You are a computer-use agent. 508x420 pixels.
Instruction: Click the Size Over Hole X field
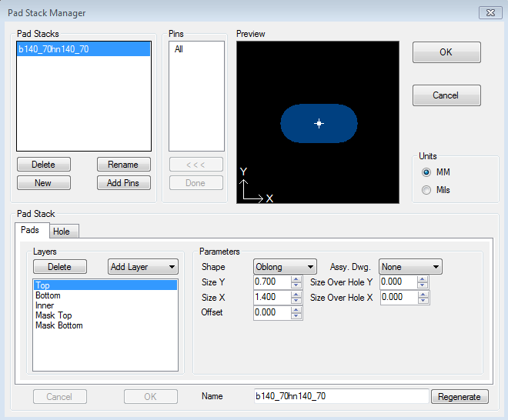(x=398, y=297)
